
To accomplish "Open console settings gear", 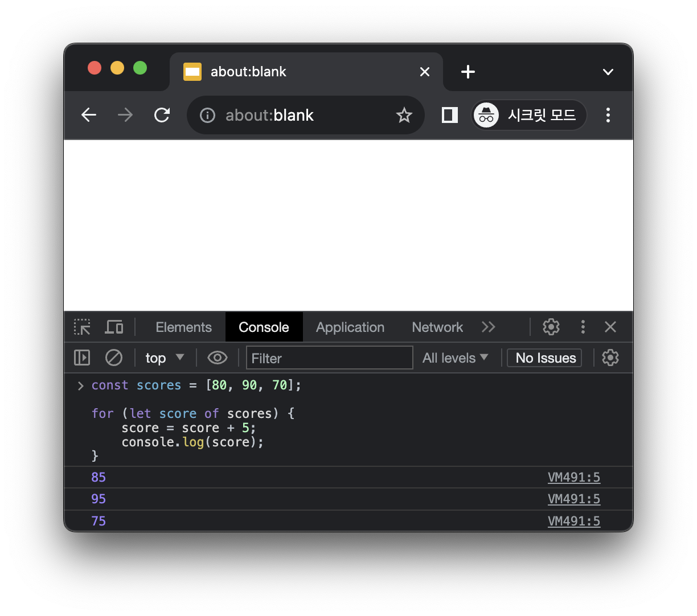I will point(610,358).
